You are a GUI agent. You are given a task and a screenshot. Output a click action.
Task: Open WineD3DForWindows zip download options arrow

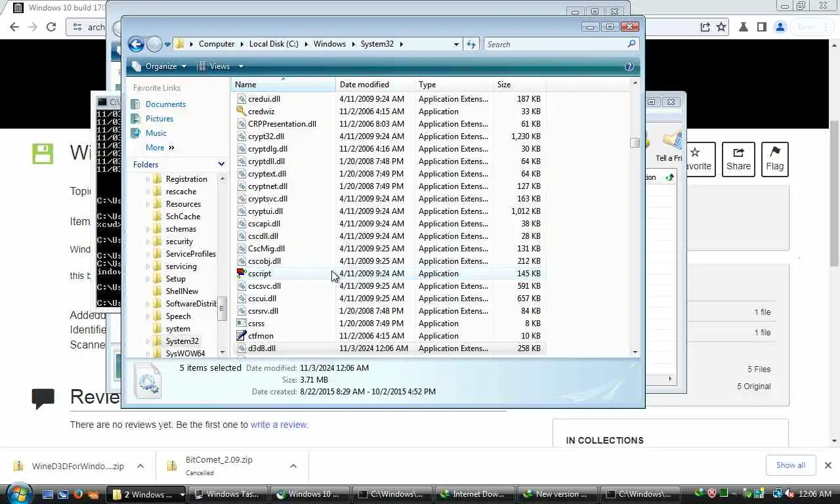coord(140,466)
